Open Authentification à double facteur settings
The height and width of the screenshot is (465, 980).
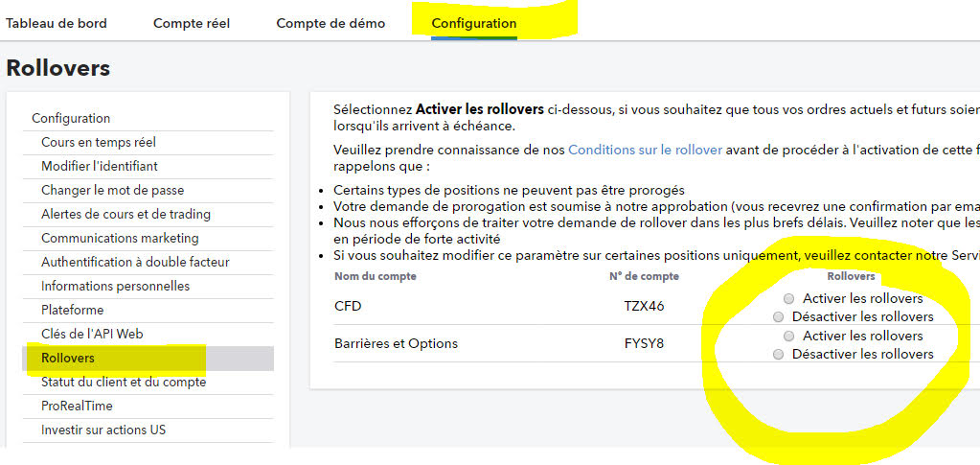135,262
